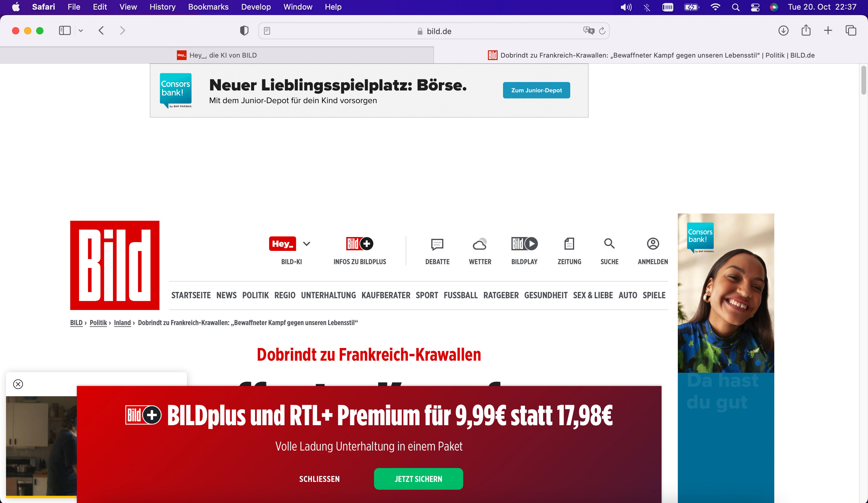Open the Bookmarks menu
The height and width of the screenshot is (503, 868).
(208, 7)
